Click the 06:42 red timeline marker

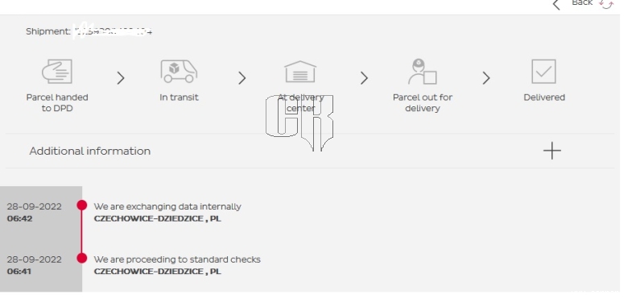click(82, 205)
